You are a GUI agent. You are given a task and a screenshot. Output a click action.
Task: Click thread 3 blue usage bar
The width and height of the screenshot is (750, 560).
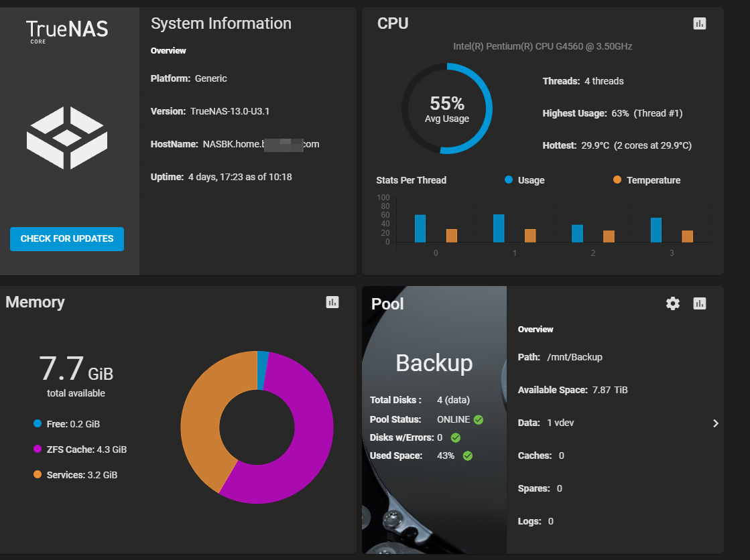pyautogui.click(x=655, y=230)
